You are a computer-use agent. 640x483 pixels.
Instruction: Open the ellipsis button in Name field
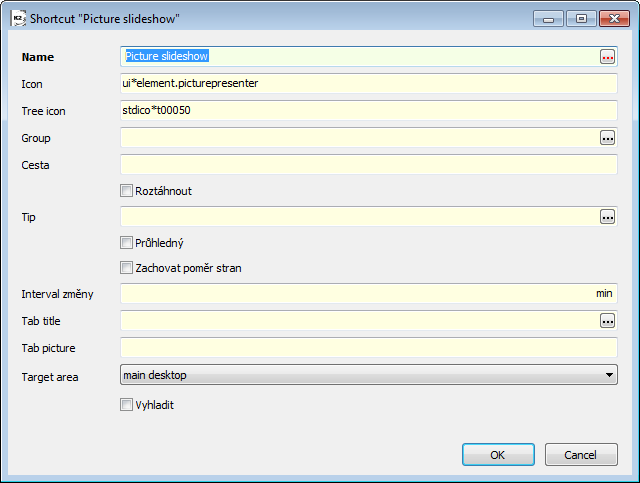607,57
